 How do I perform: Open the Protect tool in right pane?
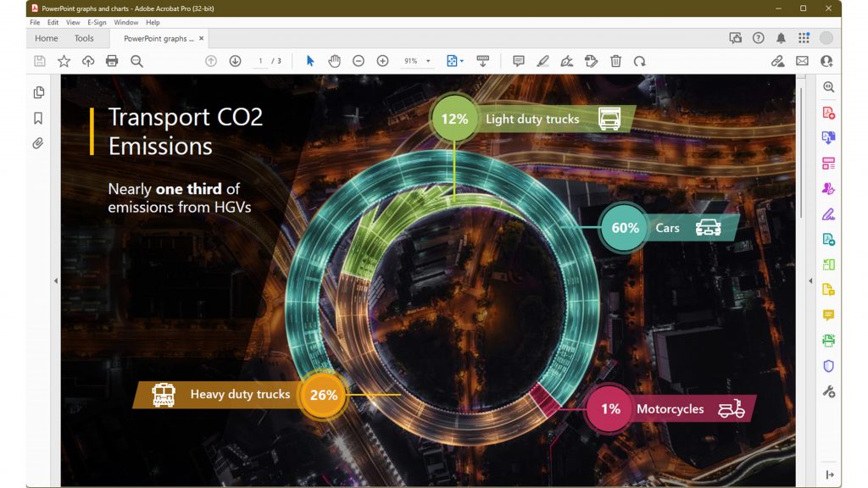829,365
